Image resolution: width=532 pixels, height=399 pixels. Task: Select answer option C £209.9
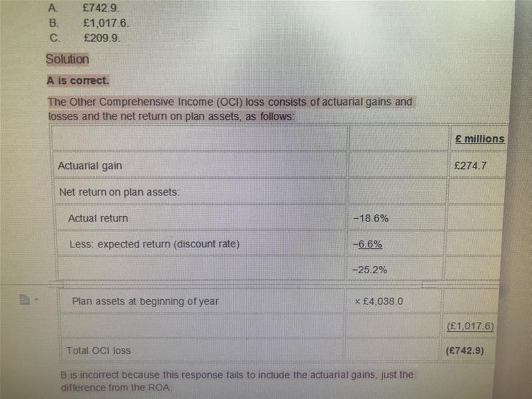click(85, 38)
